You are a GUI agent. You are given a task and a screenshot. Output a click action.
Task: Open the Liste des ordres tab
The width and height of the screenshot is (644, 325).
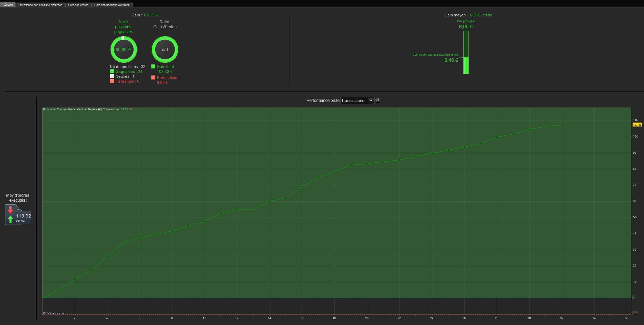[x=78, y=5]
